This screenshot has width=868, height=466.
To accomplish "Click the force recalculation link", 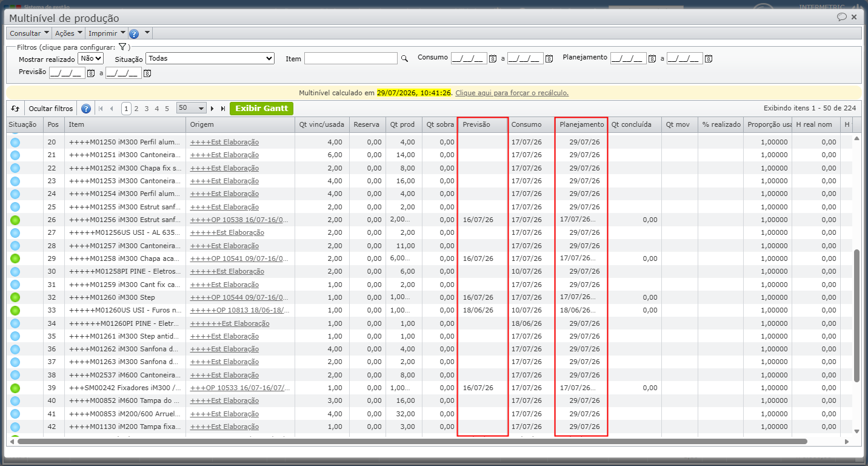I will click(x=512, y=93).
